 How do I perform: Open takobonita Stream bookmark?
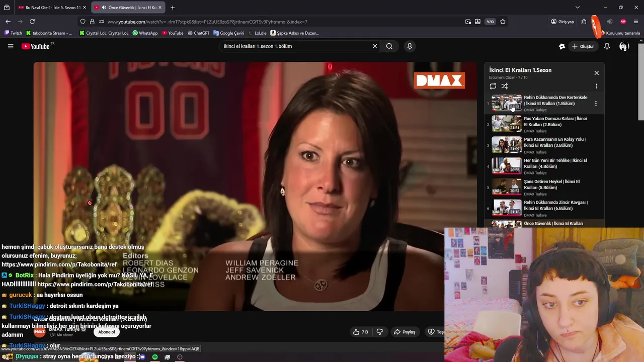49,33
